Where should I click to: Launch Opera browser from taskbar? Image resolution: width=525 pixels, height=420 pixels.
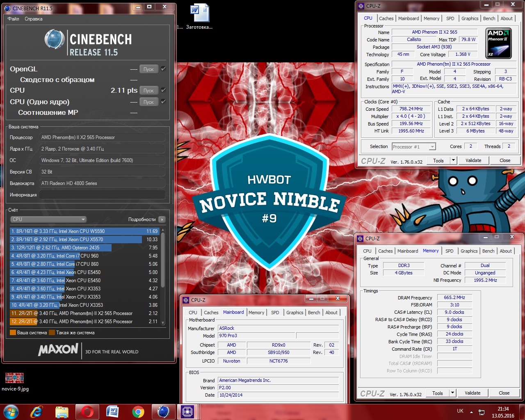pyautogui.click(x=87, y=411)
